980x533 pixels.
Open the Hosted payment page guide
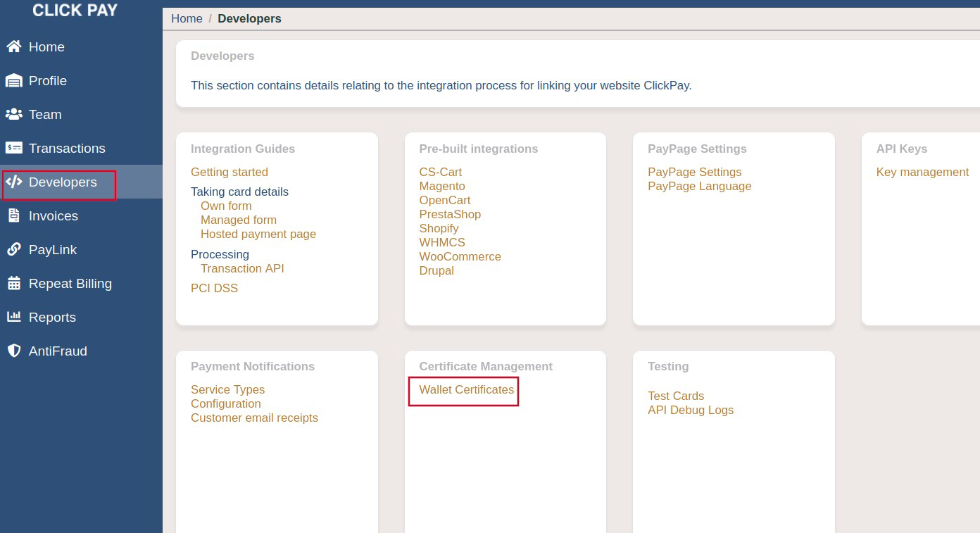(258, 234)
